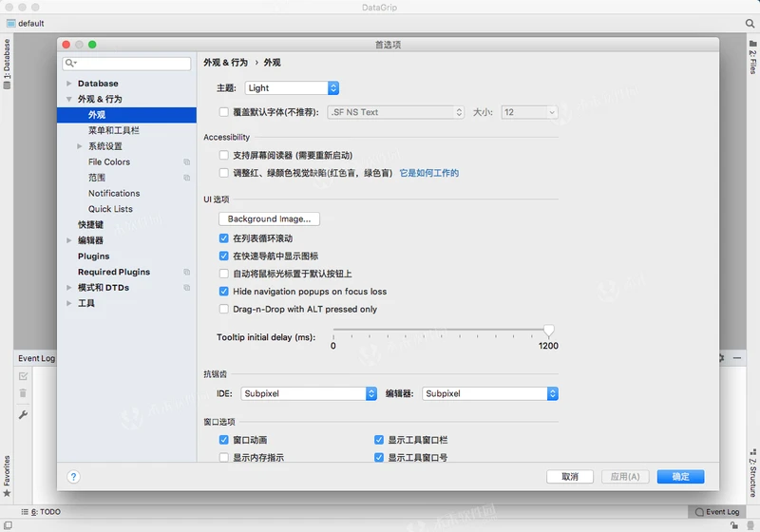Image resolution: width=760 pixels, height=532 pixels.
Task: Click the copy icon next to 模式和 DTDs
Action: [186, 288]
